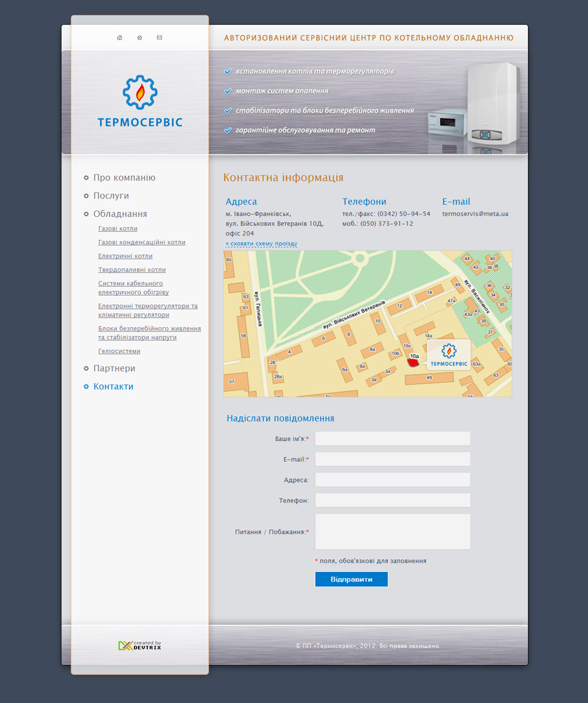The height and width of the screenshot is (703, 588).
Task: Follow the Газові конденсаційні котли link
Action: point(142,242)
